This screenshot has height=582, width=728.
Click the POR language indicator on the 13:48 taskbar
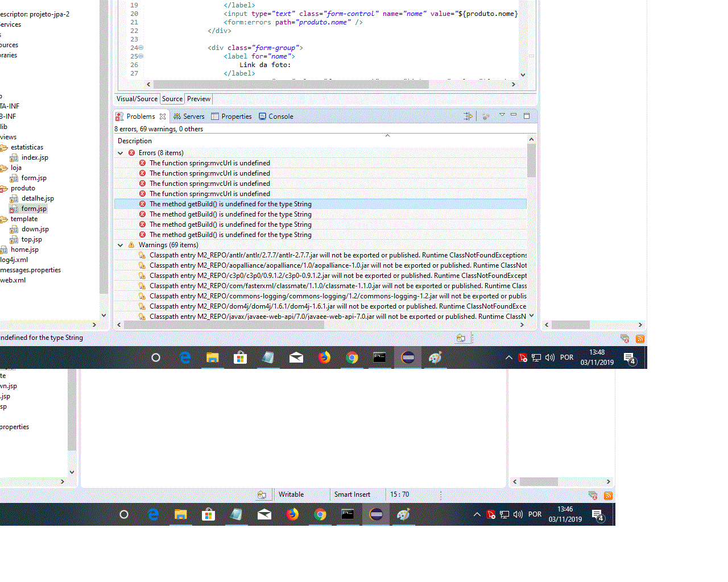click(567, 357)
